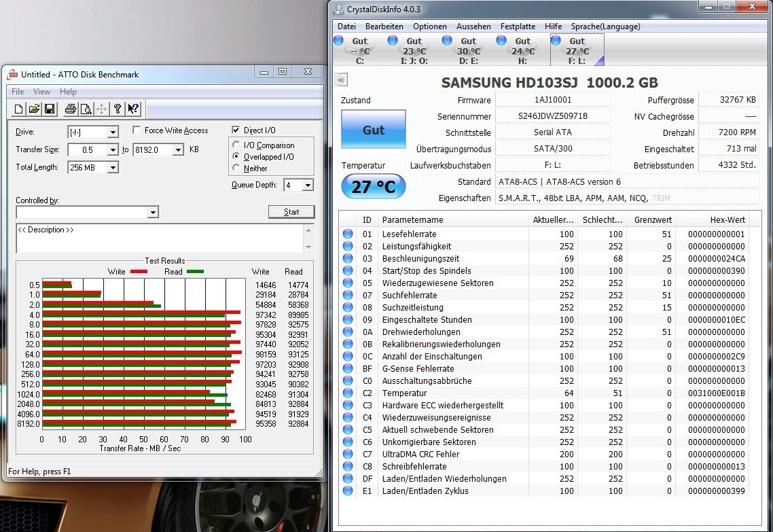Select the D: E: drive status orb
The height and width of the screenshot is (532, 773).
447,41
